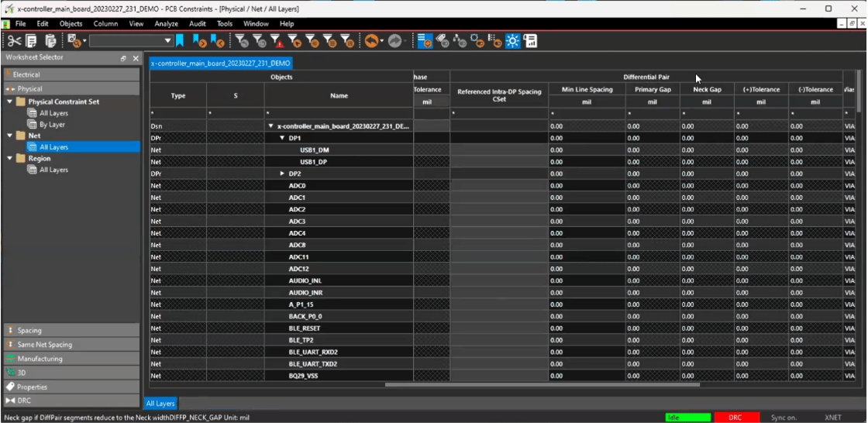Open the Manufacturing worksheet section
Viewport: 868px width, 423px height.
pyautogui.click(x=71, y=359)
